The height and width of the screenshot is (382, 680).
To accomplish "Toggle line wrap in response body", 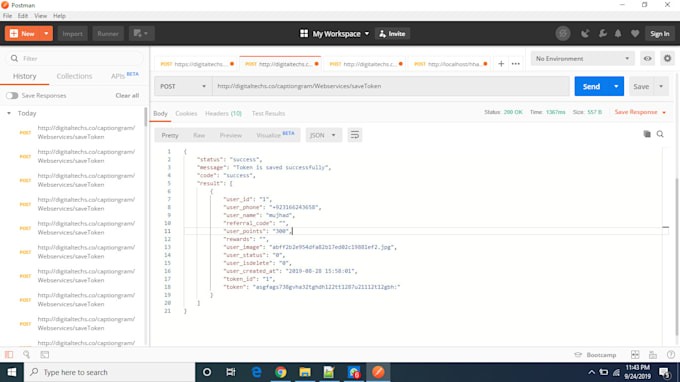I will [x=354, y=135].
